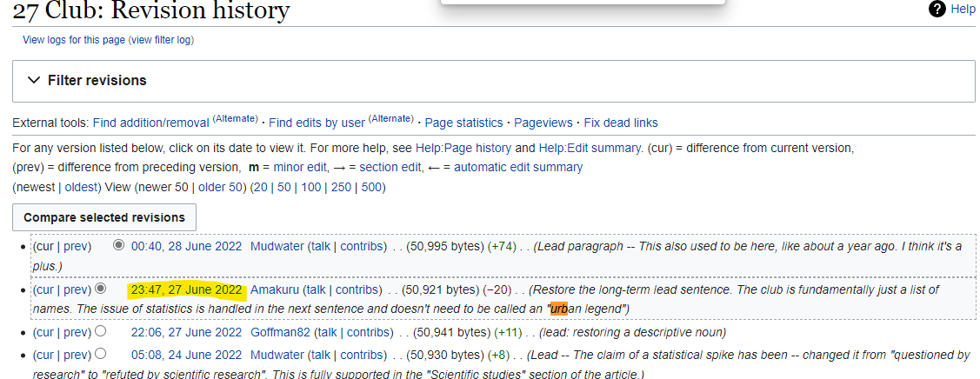Select radio button for 23:47, 27 June 2022 revision
This screenshot has width=980, height=379.
point(101,289)
